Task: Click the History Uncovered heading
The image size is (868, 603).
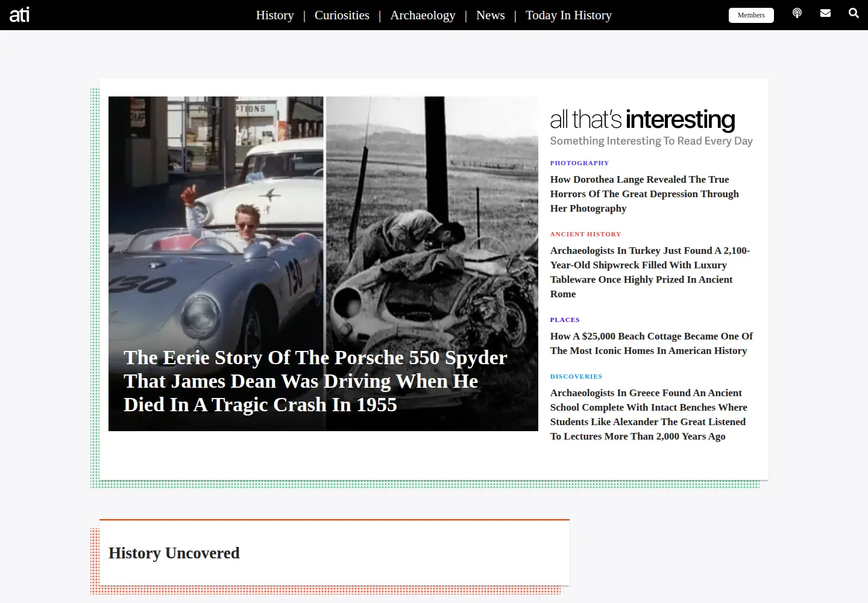Action: [174, 553]
